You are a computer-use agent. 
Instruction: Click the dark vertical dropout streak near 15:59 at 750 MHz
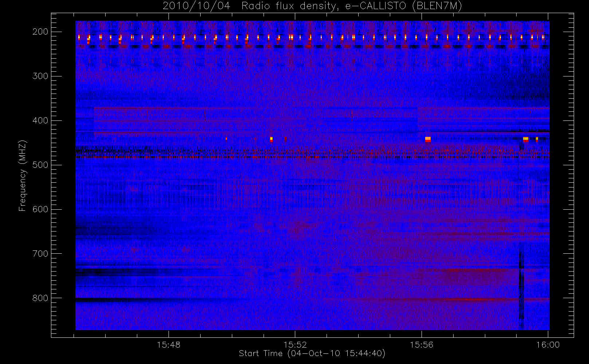click(521, 284)
